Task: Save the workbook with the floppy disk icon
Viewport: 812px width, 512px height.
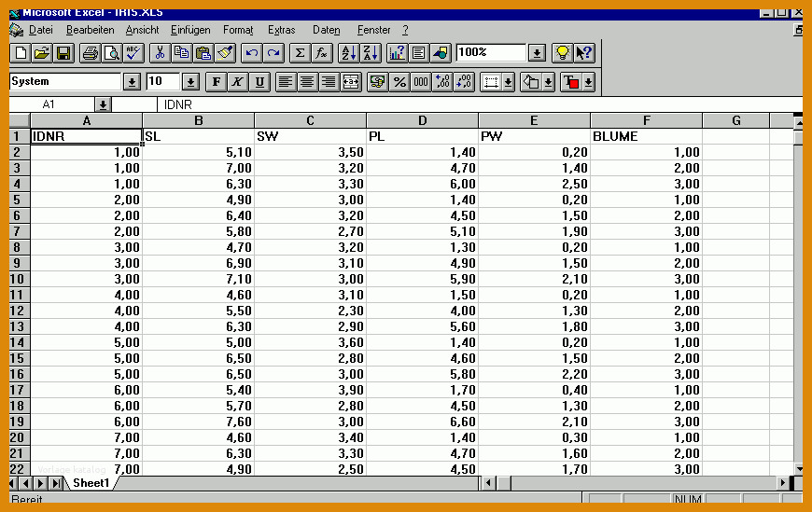Action: pos(63,53)
